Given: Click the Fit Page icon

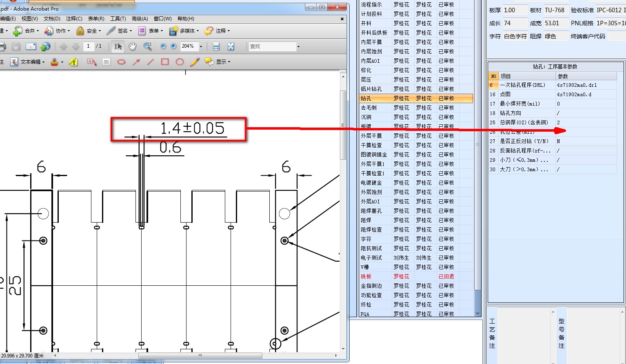Looking at the screenshot, I should [x=231, y=46].
